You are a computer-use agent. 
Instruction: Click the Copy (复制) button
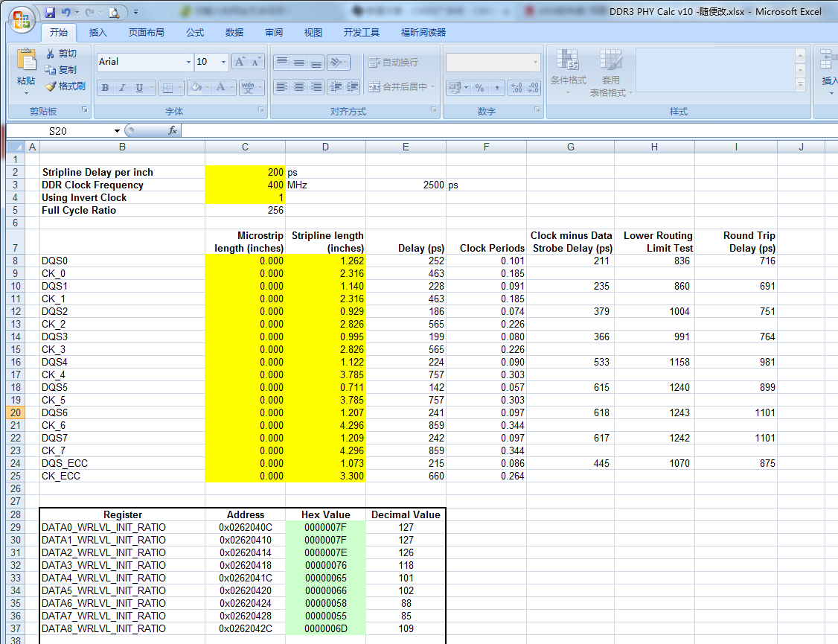pos(61,70)
